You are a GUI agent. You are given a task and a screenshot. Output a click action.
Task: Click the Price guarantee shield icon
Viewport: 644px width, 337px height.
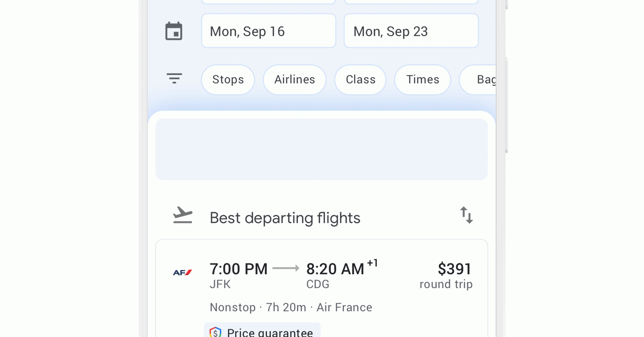(x=215, y=333)
